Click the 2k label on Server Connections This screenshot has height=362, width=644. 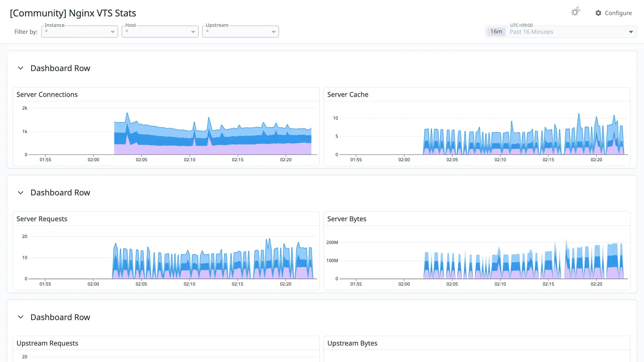(x=25, y=108)
